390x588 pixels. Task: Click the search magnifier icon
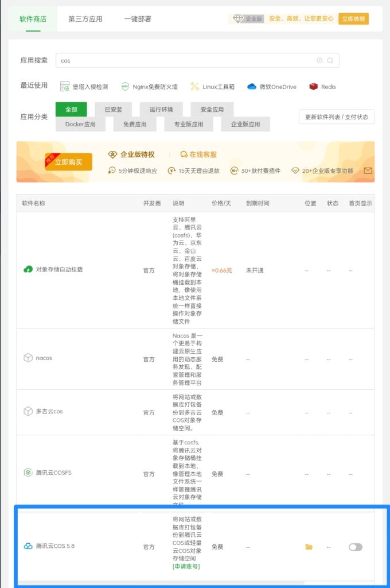click(330, 60)
